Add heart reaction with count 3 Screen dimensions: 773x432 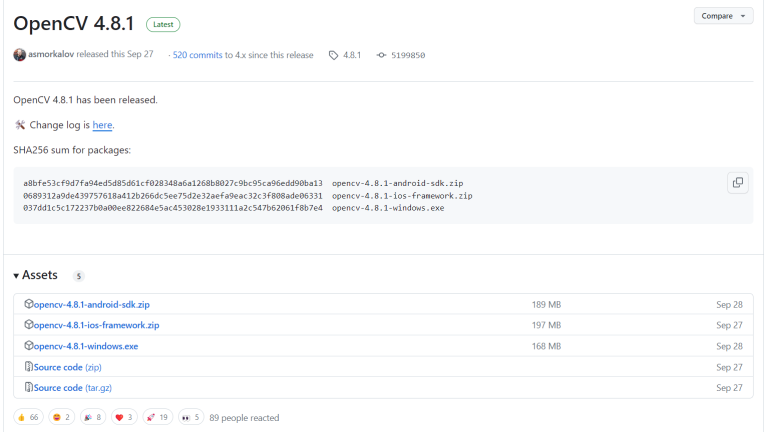[124, 417]
